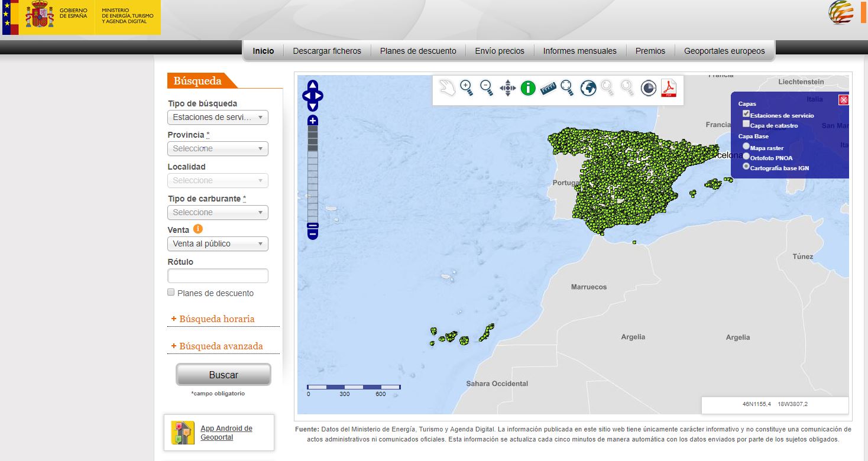Image resolution: width=868 pixels, height=461 pixels.
Task: Expand the Búsqueda avanzada section
Action: tap(217, 346)
